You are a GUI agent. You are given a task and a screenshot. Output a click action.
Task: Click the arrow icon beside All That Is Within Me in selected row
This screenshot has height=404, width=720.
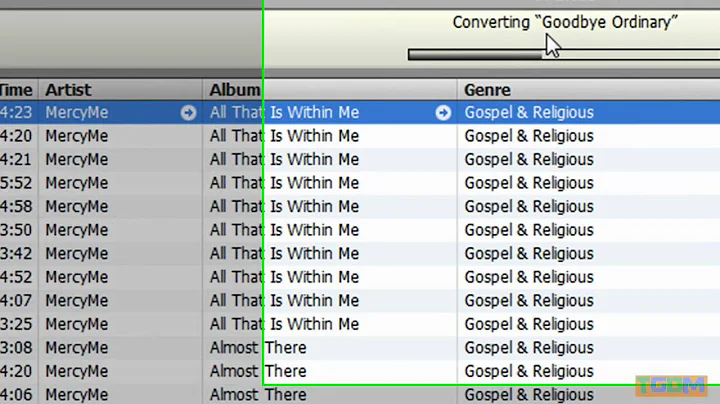click(x=443, y=113)
